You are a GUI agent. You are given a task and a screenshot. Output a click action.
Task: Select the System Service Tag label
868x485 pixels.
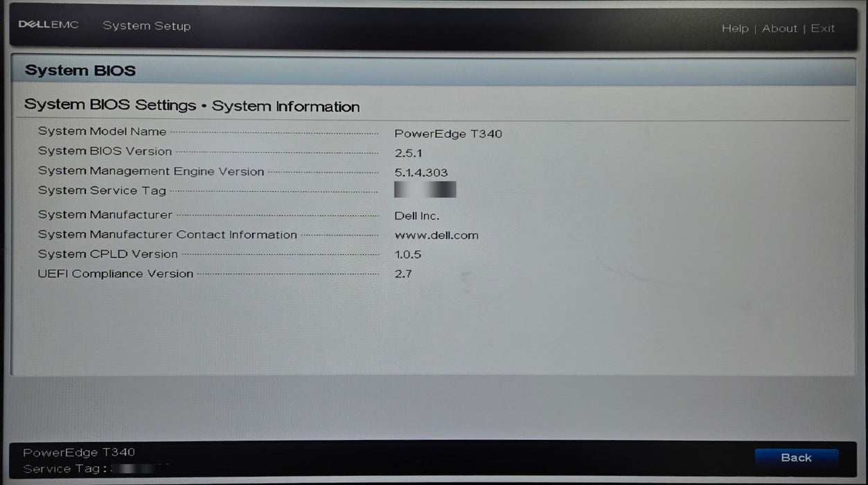point(102,191)
